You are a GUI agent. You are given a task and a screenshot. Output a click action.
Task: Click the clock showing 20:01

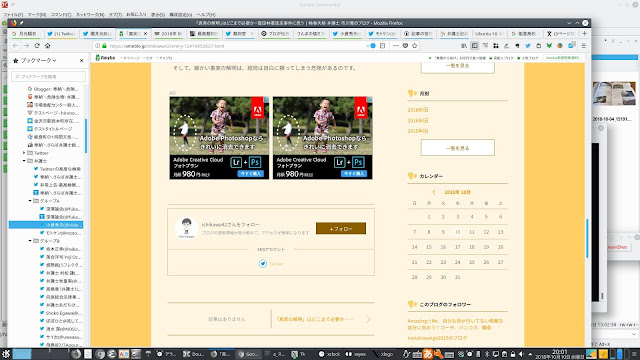coord(560,351)
